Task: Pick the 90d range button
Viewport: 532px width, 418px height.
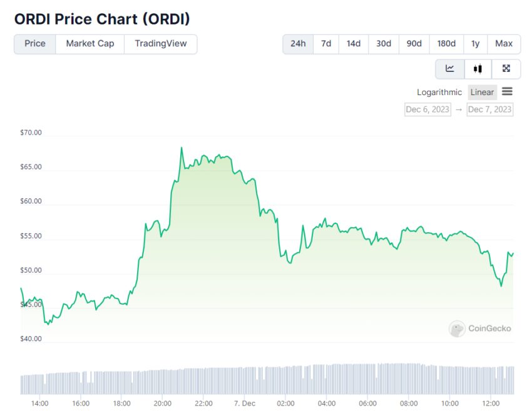Action: point(414,44)
